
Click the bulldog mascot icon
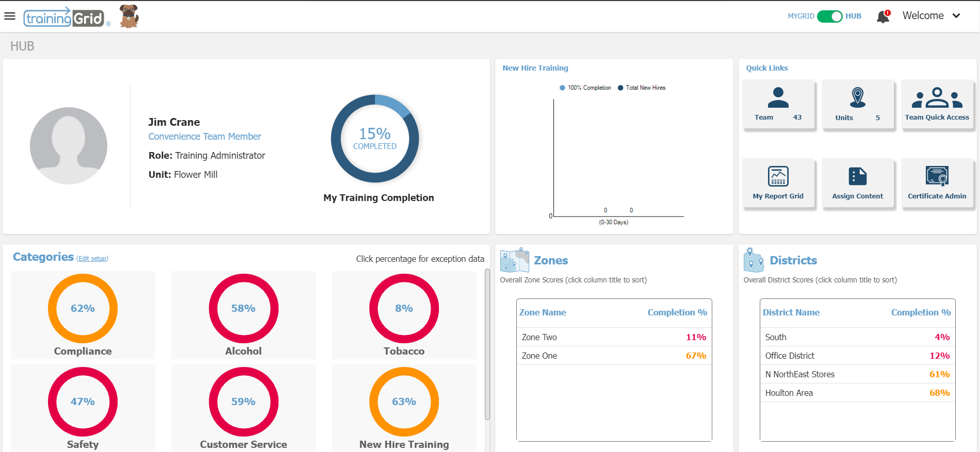pyautogui.click(x=129, y=16)
